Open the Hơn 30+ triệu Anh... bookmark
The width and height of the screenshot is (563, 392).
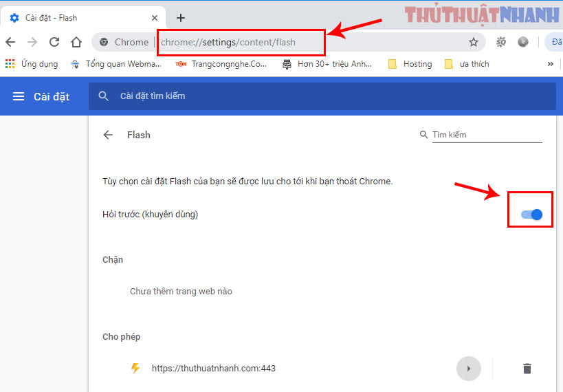327,64
